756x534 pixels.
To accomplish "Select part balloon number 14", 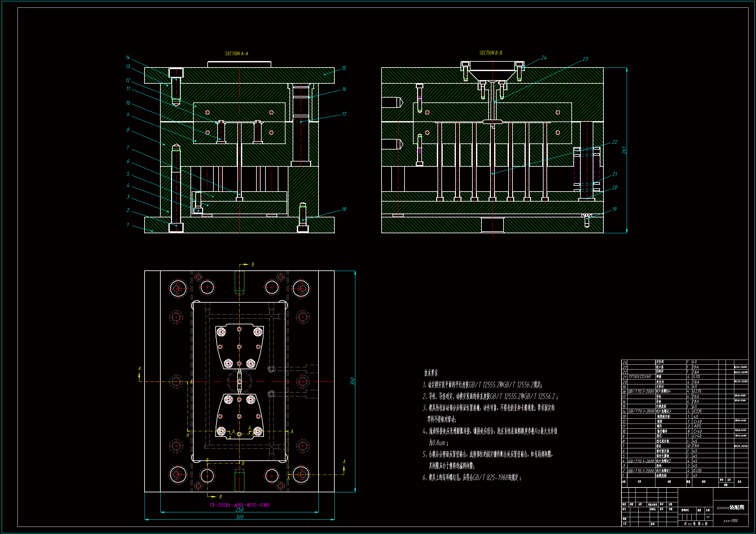I will 128,58.
